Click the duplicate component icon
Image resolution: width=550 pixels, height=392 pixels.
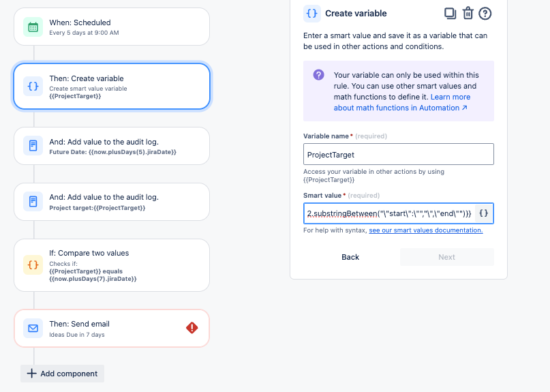coord(450,14)
